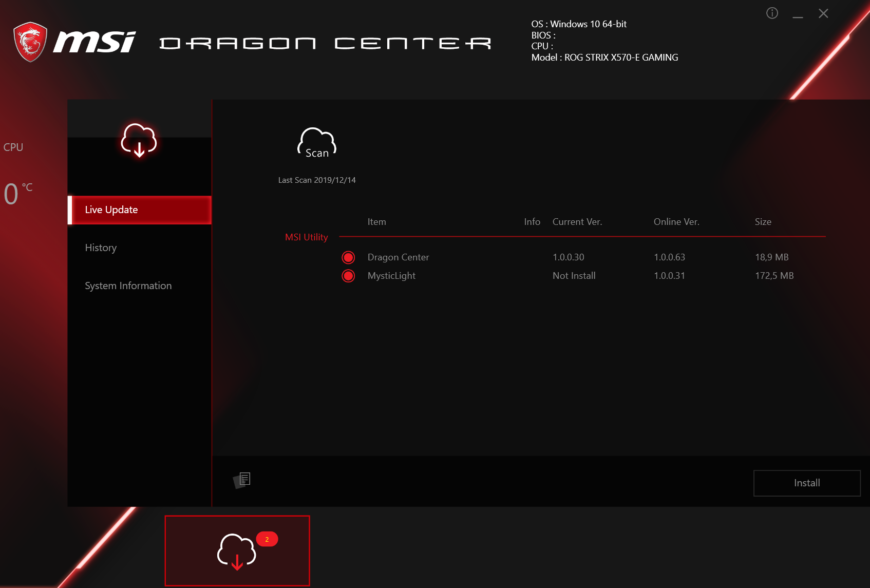
Task: Click the MysticLight item name
Action: point(391,276)
